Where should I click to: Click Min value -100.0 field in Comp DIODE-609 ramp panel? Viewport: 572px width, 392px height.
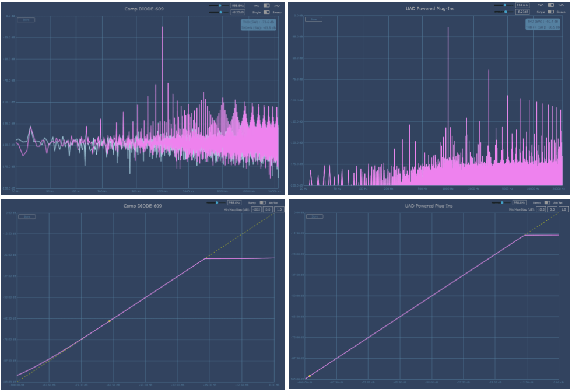point(257,209)
